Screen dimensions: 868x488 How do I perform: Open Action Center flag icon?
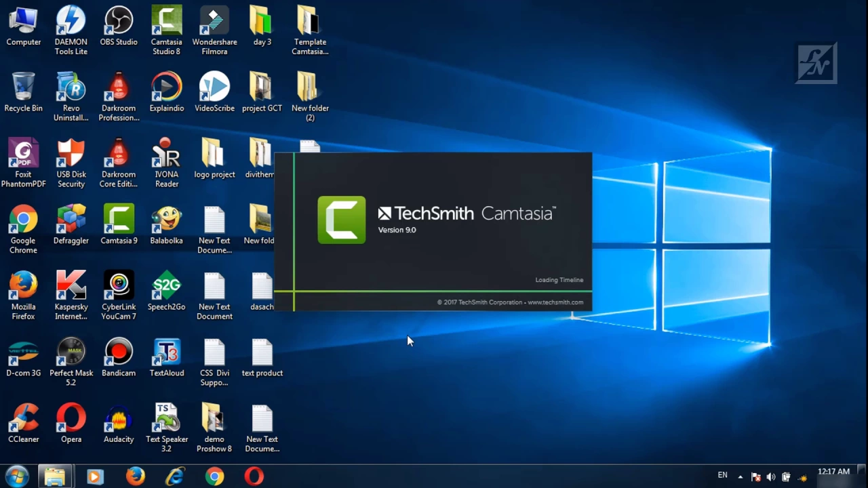coord(756,477)
